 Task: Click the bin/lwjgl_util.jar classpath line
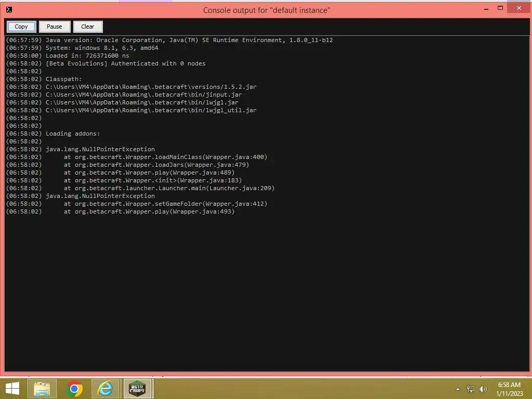(x=131, y=110)
